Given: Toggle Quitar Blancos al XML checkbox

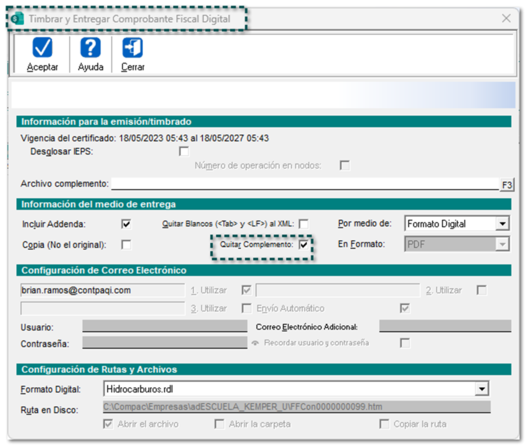Looking at the screenshot, I should click(303, 224).
